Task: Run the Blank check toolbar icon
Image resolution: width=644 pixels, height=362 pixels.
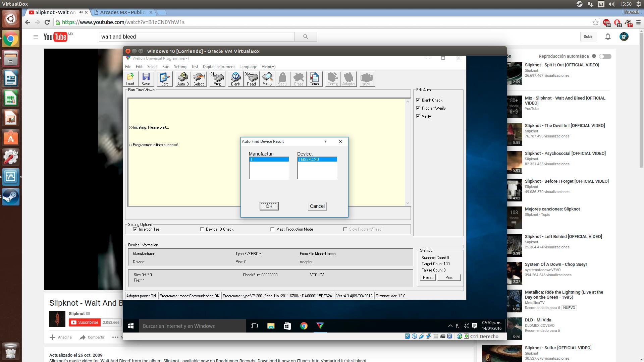Action: click(x=235, y=79)
